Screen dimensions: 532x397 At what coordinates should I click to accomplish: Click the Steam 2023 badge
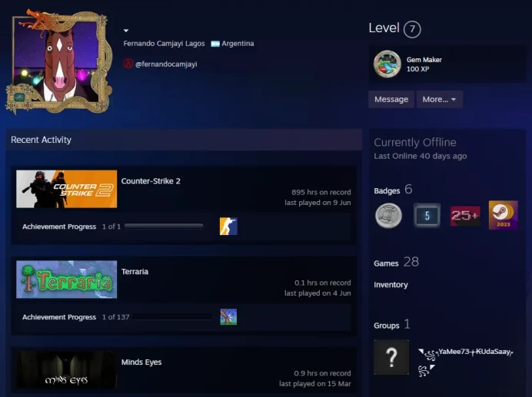coord(503,215)
